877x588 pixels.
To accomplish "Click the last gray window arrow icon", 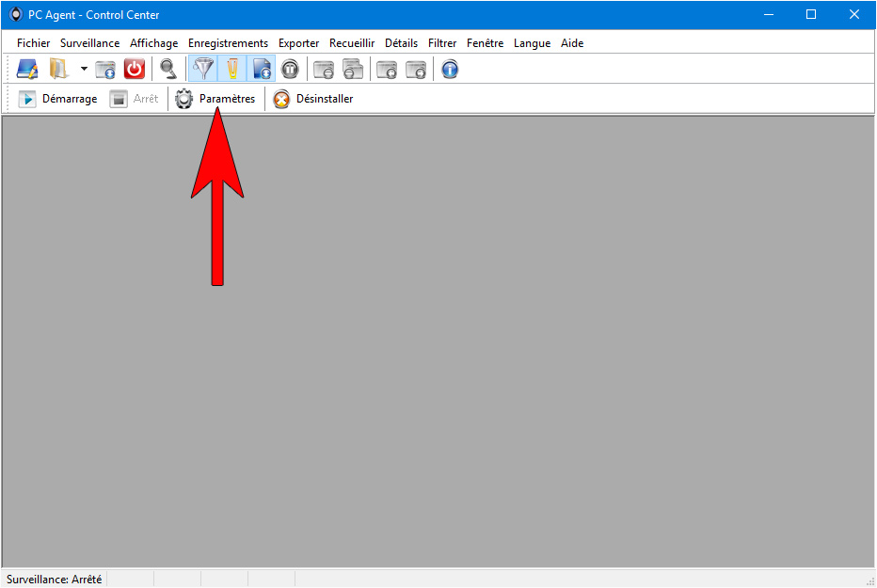I will coord(416,70).
